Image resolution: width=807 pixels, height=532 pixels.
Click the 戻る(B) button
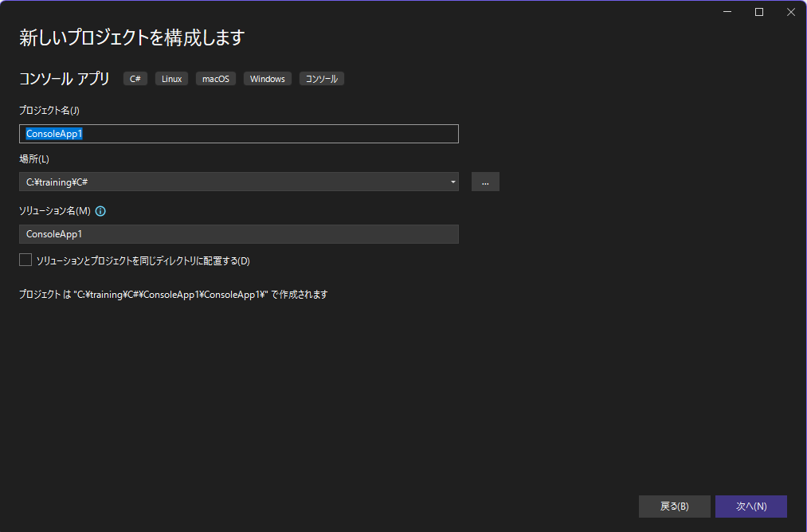(x=674, y=506)
